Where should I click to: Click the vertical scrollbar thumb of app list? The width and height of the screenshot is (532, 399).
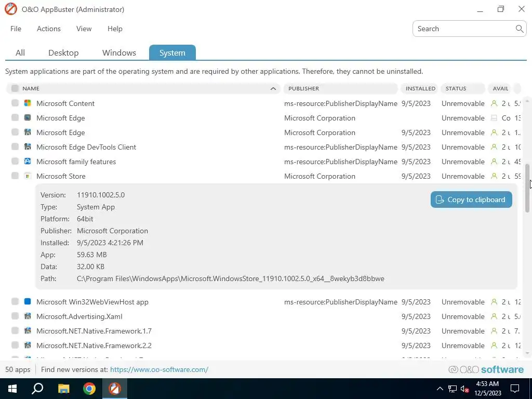coord(527,189)
